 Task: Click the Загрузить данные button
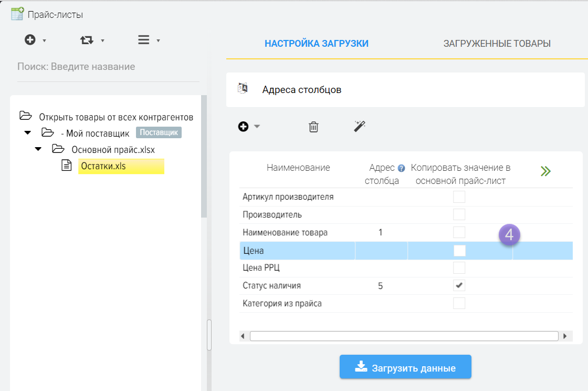[405, 367]
